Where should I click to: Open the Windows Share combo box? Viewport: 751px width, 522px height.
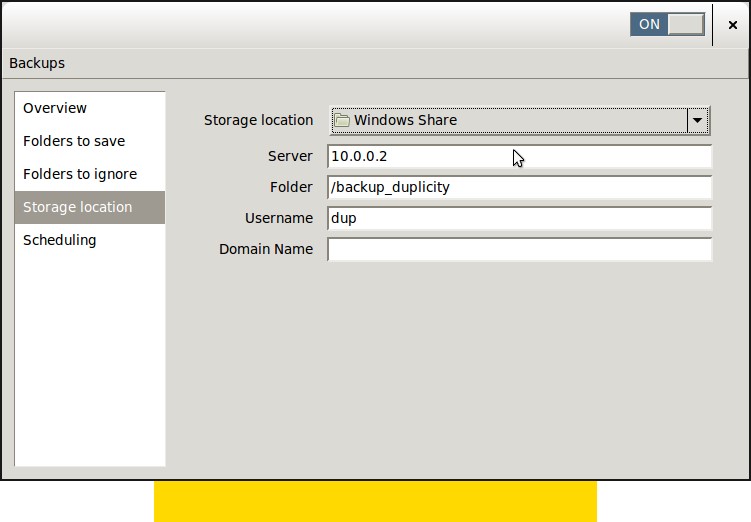(510, 120)
